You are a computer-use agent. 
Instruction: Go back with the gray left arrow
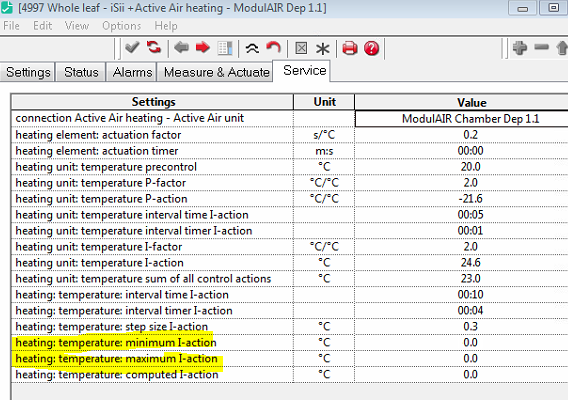tap(181, 47)
